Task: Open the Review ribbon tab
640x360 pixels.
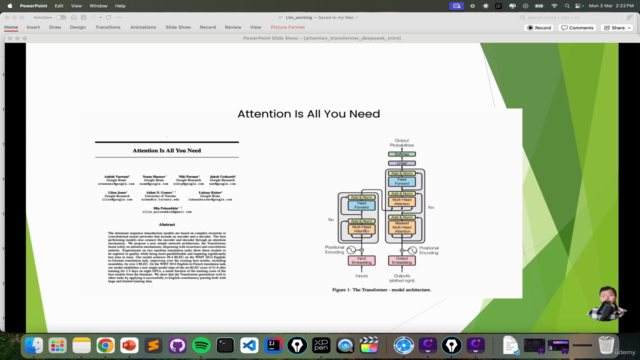Action: pyautogui.click(x=233, y=27)
